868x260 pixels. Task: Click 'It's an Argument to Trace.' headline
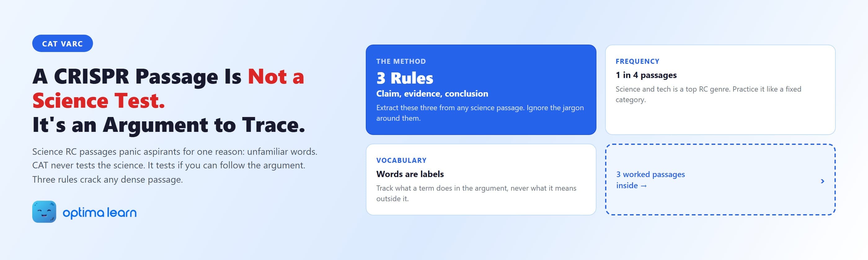[169, 125]
